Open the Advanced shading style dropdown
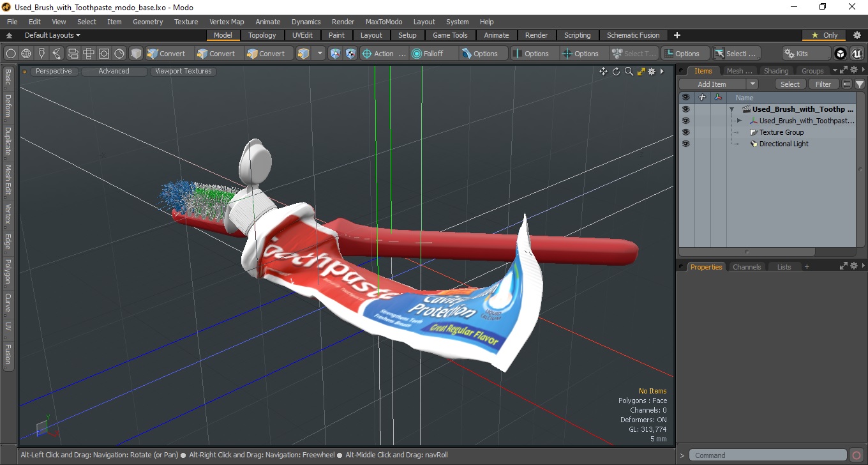The image size is (868, 465). pyautogui.click(x=114, y=72)
